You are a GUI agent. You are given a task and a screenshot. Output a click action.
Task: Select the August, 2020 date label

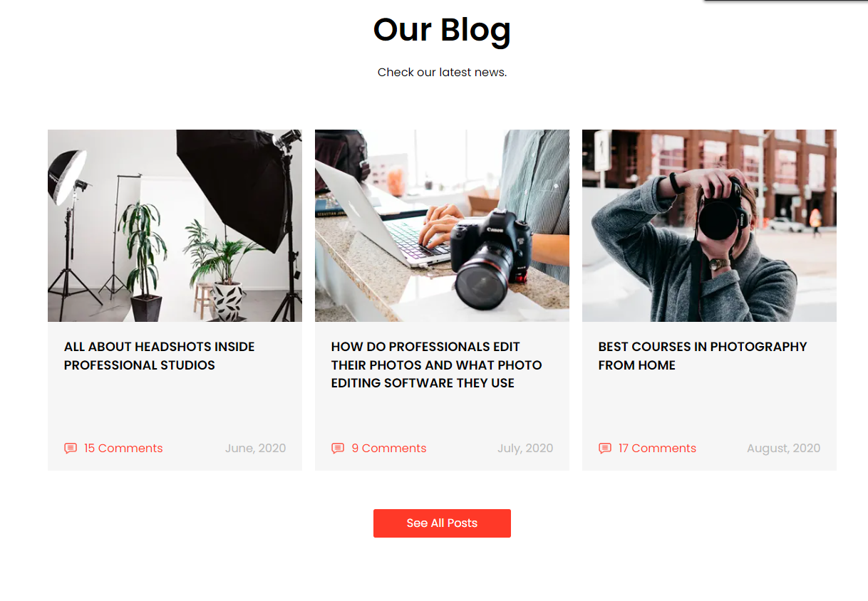pos(783,448)
